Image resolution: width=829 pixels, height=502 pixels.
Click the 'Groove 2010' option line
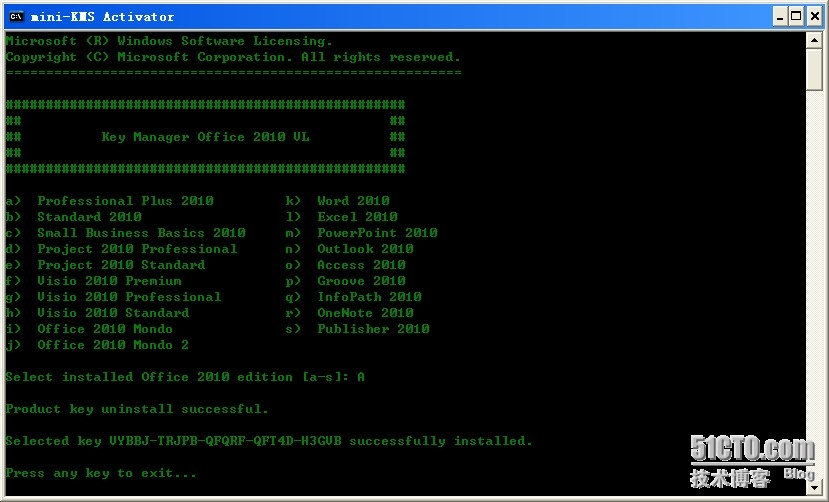click(x=346, y=281)
